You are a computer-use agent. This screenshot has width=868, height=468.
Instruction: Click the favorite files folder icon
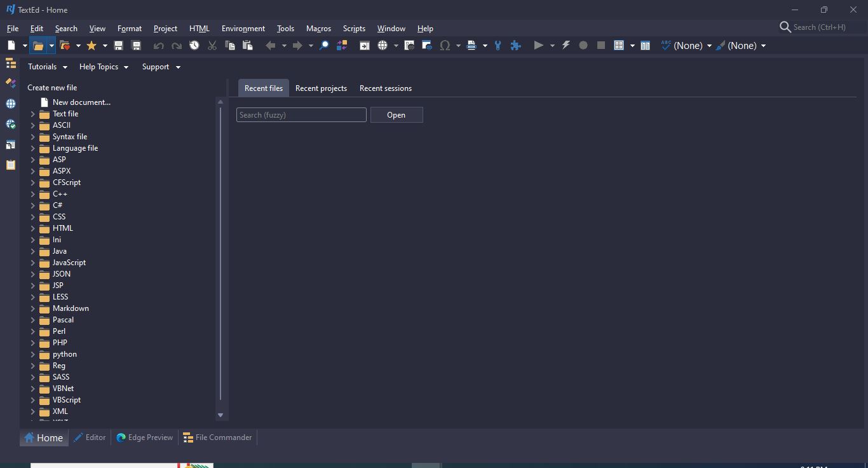[x=65, y=46]
